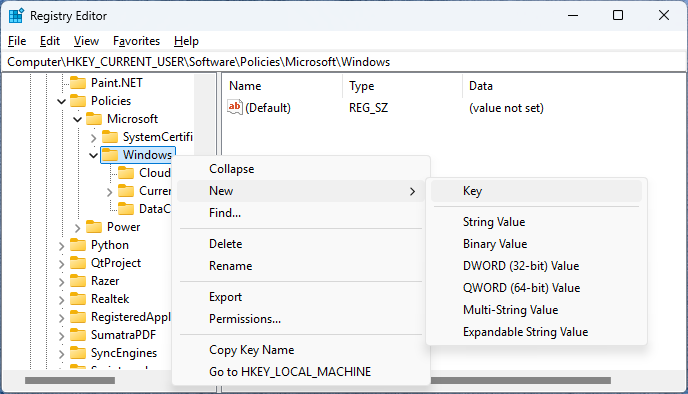Click the registry path address bar
This screenshot has width=688, height=394.
(344, 62)
